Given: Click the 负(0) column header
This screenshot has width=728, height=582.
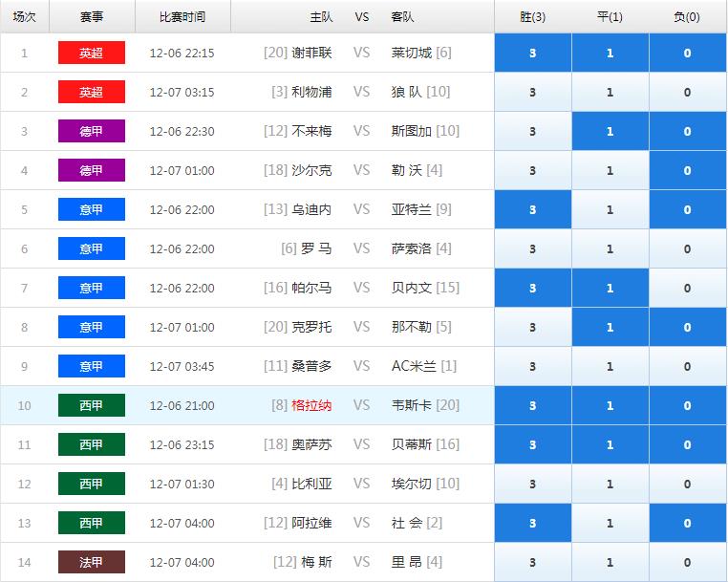Looking at the screenshot, I should click(687, 17).
